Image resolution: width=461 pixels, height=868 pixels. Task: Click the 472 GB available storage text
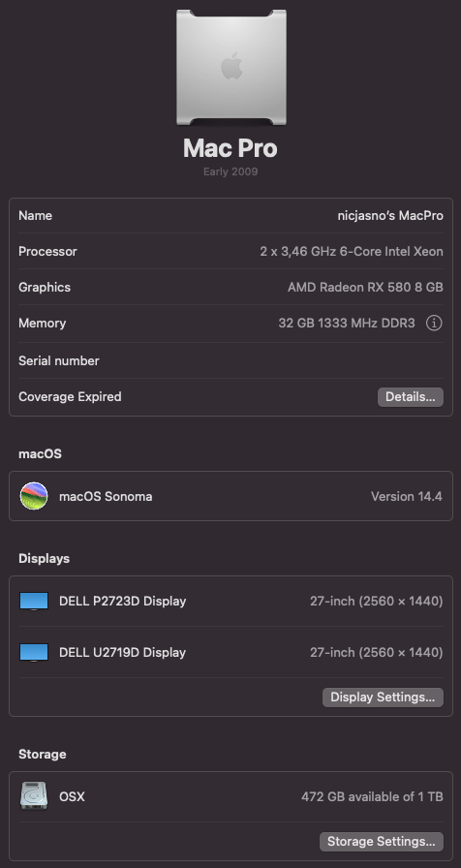click(372, 797)
